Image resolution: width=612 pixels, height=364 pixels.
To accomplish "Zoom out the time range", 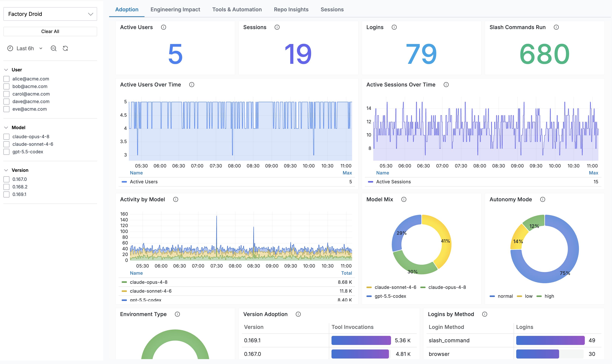I will pyautogui.click(x=53, y=48).
